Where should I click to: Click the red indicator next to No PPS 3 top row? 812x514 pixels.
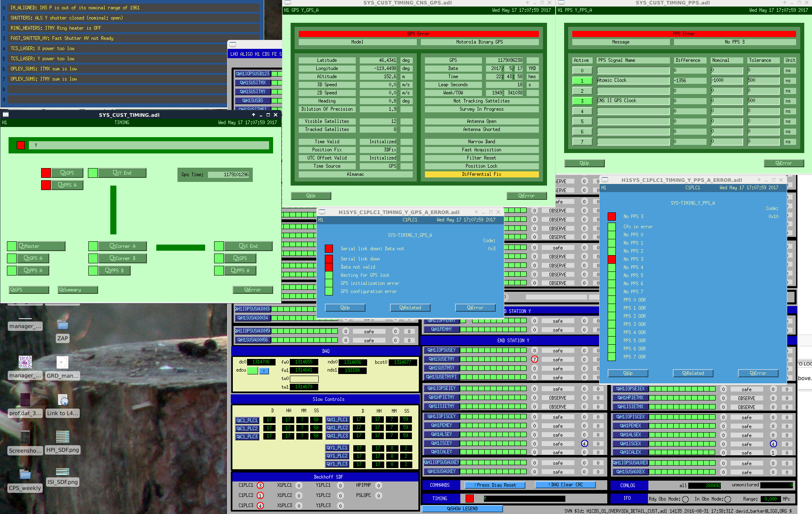[x=612, y=217]
